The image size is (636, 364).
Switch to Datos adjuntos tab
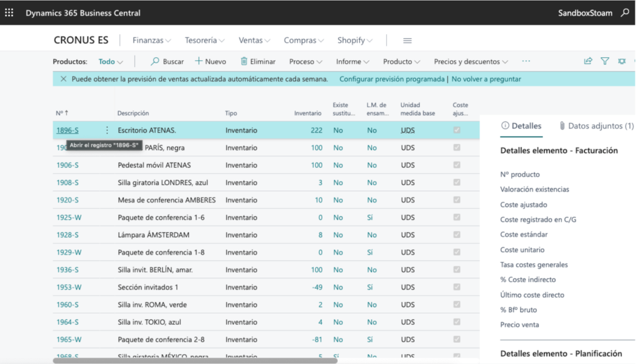click(x=596, y=126)
